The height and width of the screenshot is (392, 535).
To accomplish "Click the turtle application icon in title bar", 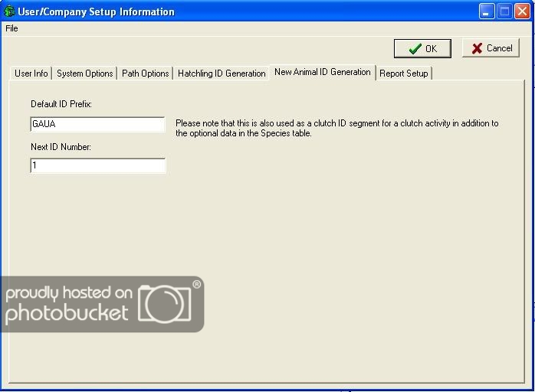I will coord(10,11).
